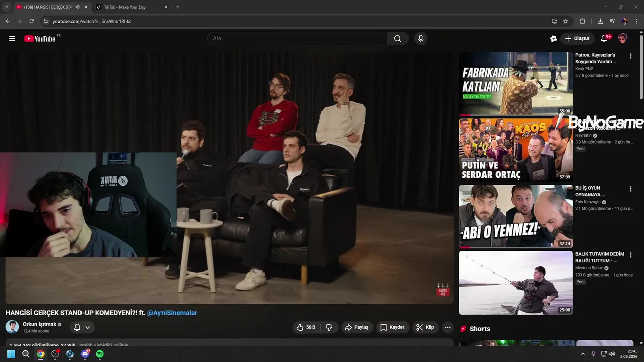Viewport: 644px width, 362px height.
Task: Click the youtube.com address bar URL
Action: pyautogui.click(x=92, y=21)
